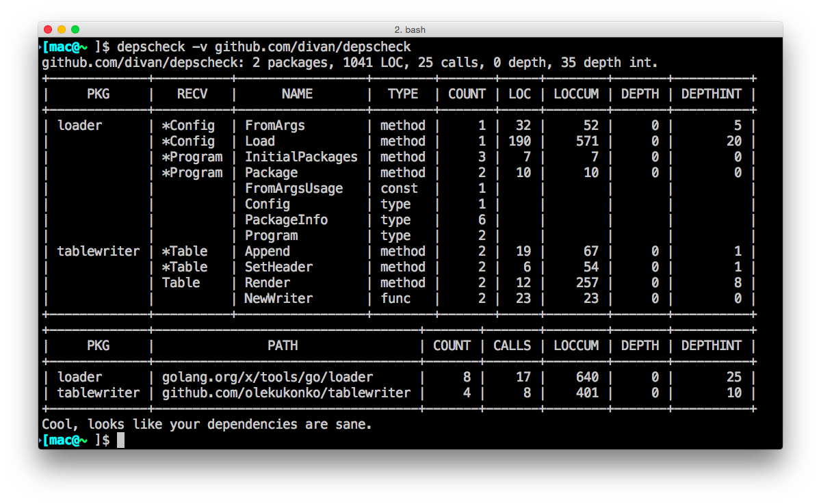Click the red close window button
The image size is (821, 504).
click(48, 29)
